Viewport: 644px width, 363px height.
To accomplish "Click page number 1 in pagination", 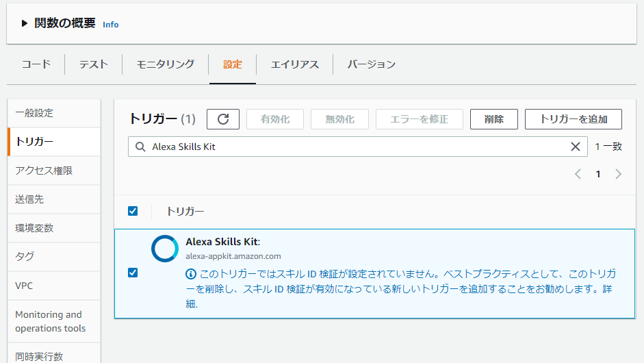I will 598,174.
